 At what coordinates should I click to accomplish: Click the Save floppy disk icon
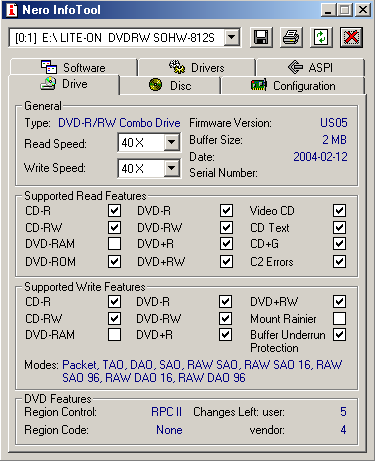pyautogui.click(x=261, y=37)
